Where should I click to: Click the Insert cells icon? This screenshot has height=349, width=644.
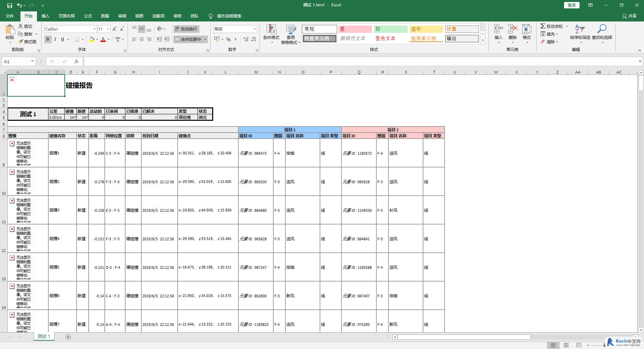point(498,29)
